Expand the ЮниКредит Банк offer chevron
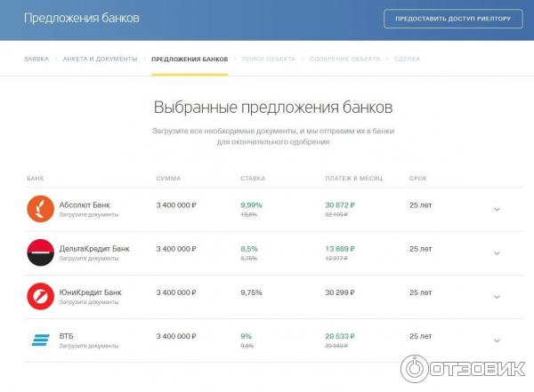Viewport: 534px width, 392px height. 497,297
